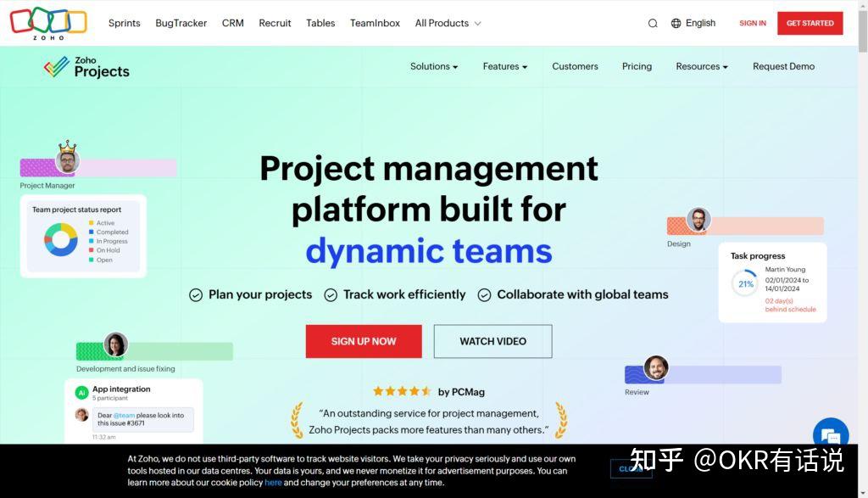Click the GET STARTED button
This screenshot has height=498, width=868.
810,23
